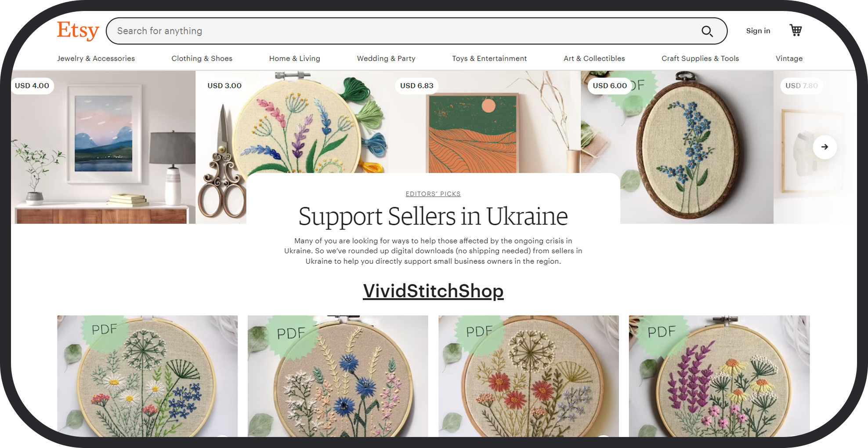Open Jewelry & Accessories category
The height and width of the screenshot is (448, 868).
(x=96, y=58)
